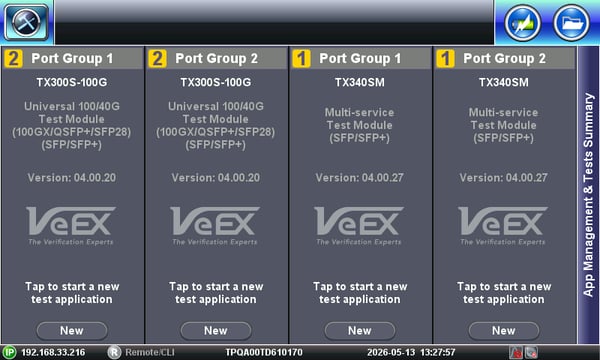600x360 pixels.
Task: Open the battery and power status icon
Action: (522, 23)
